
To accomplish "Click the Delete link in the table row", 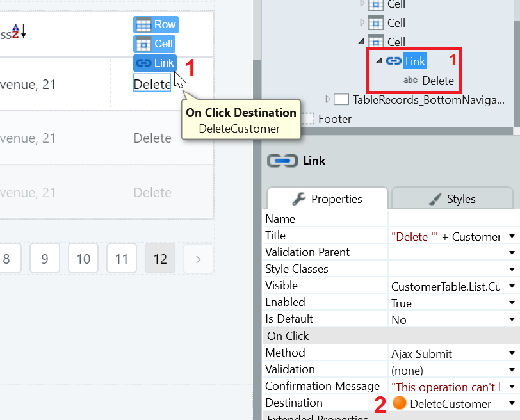I will (x=152, y=84).
